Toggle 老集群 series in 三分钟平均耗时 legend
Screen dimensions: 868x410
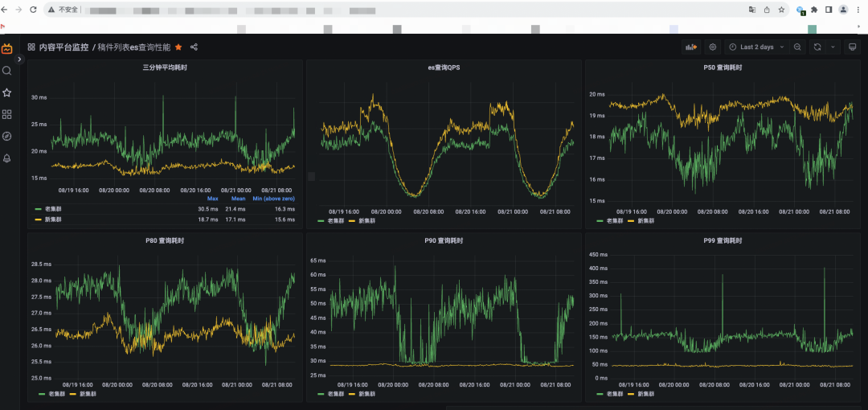(x=53, y=210)
